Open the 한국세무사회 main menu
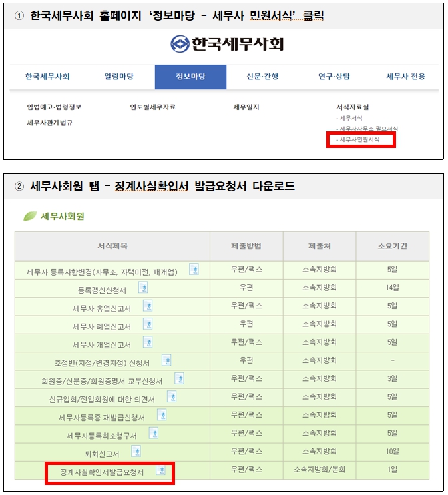 (x=47, y=77)
